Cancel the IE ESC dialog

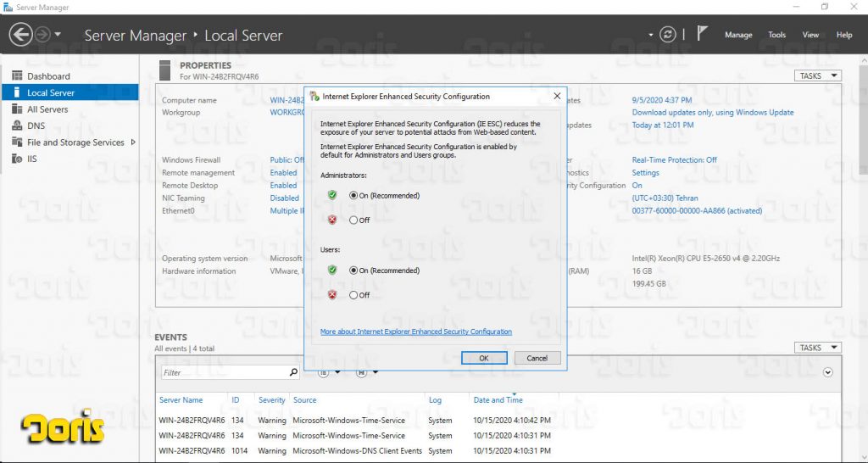coord(537,358)
